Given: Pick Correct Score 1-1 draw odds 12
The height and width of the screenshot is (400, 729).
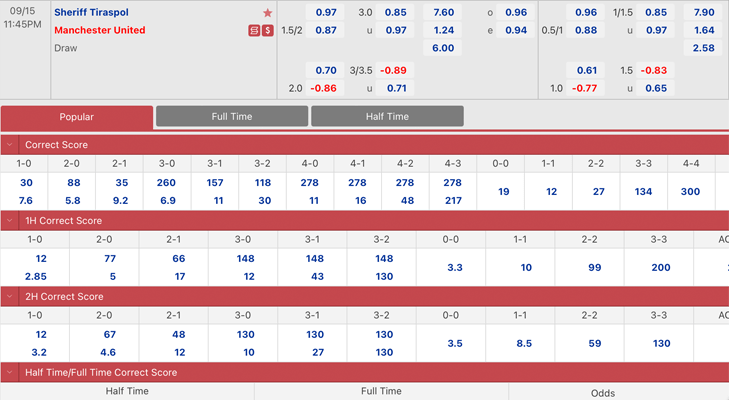Looking at the screenshot, I should tap(551, 192).
